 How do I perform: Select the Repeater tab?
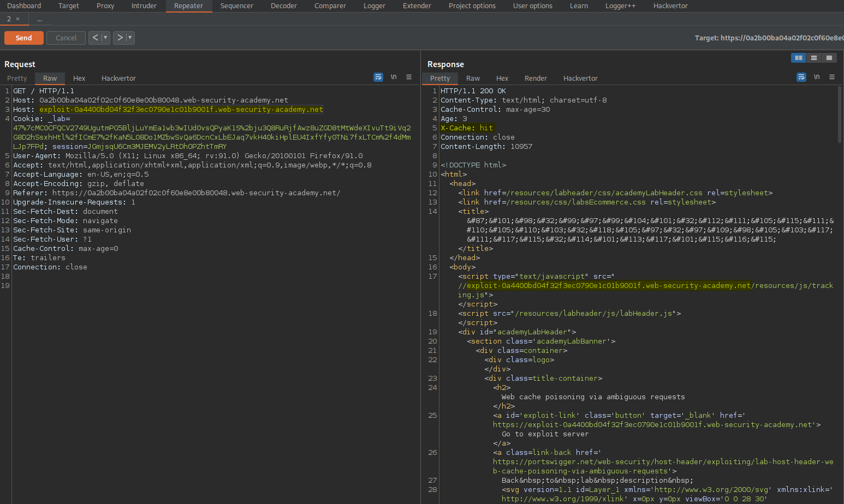pyautogui.click(x=188, y=5)
